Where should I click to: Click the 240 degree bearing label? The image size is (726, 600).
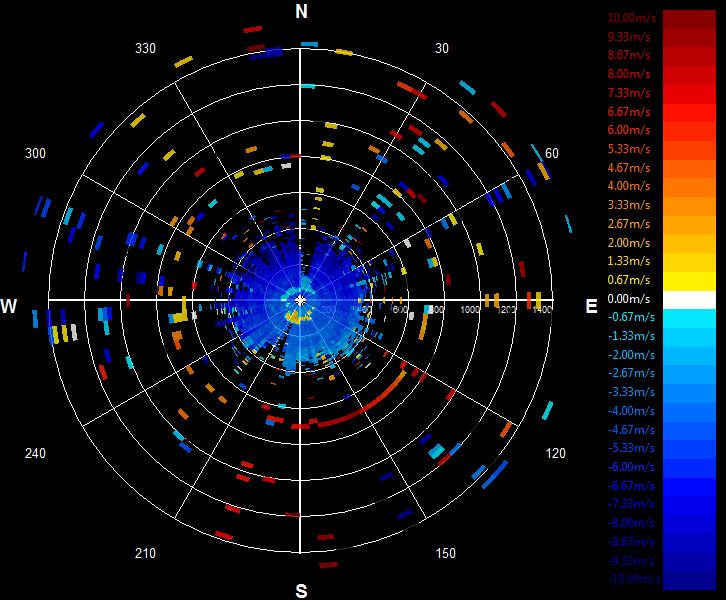click(35, 453)
